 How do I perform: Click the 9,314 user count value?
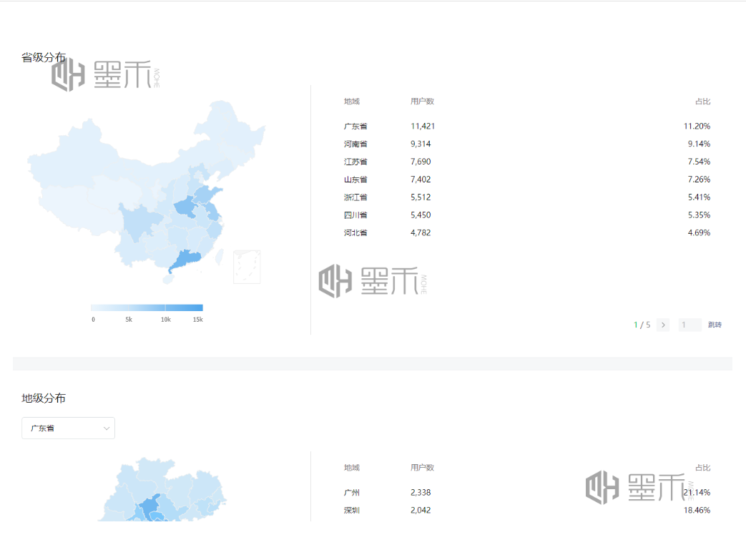pyautogui.click(x=421, y=144)
